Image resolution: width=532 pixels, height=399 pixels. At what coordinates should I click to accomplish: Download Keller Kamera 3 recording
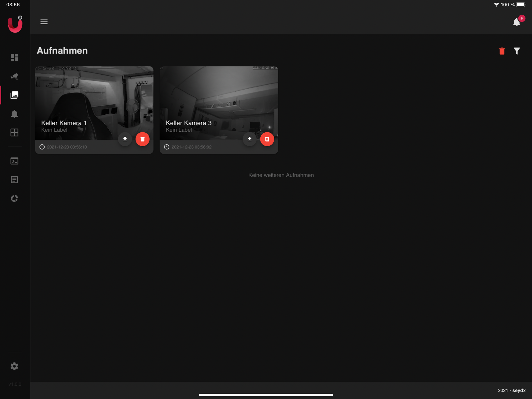coord(250,139)
